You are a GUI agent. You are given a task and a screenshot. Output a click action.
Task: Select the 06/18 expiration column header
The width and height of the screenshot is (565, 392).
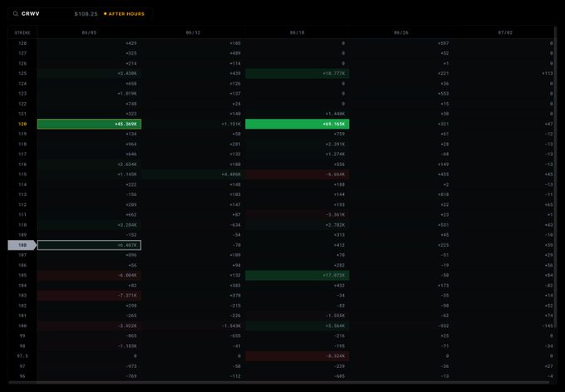click(x=297, y=32)
